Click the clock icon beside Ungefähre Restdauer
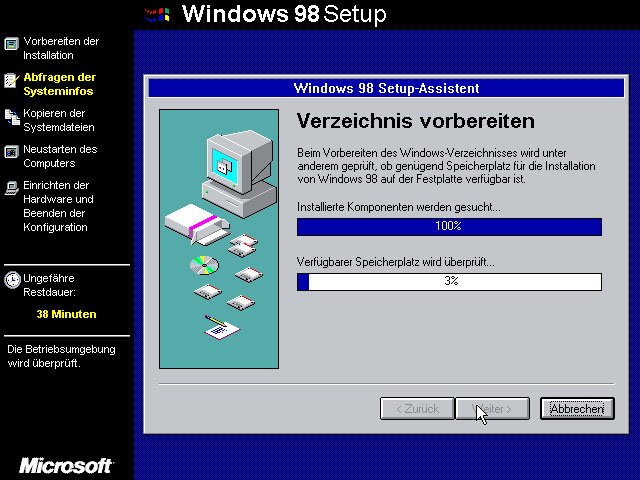 coord(12,280)
